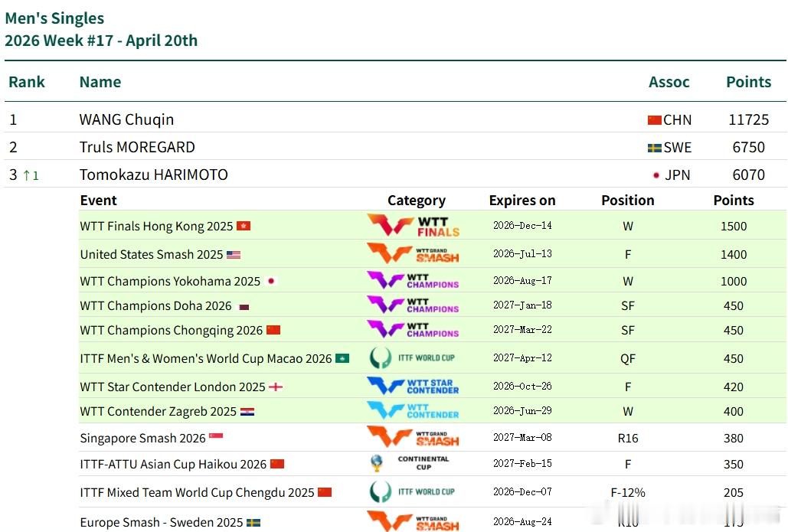
Task: Select the WTT Contender Zagreb 2025 event
Action: (x=159, y=411)
